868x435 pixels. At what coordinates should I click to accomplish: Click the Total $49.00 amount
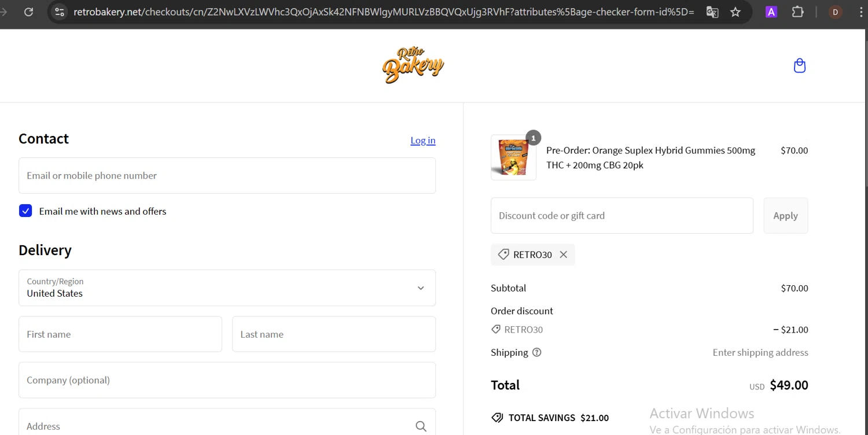pos(789,385)
